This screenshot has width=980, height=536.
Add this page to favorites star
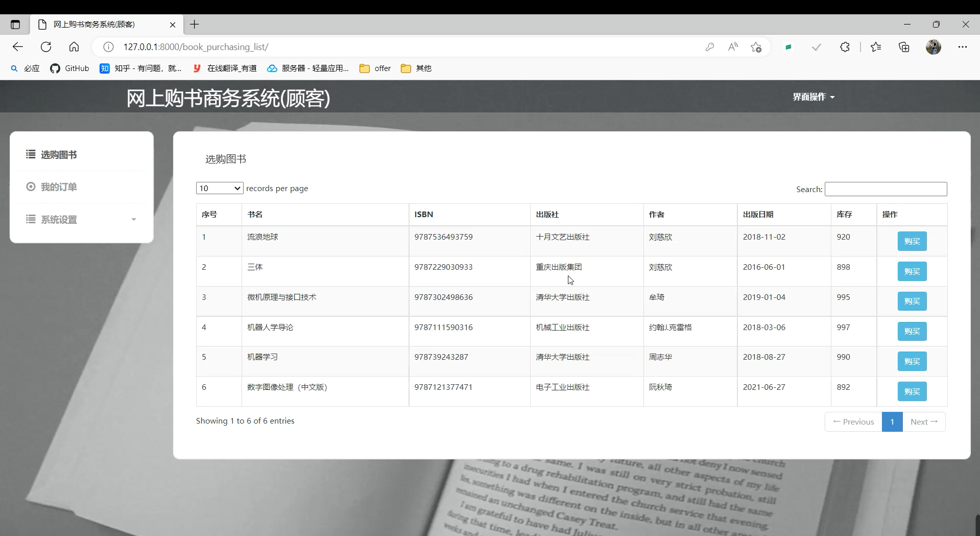756,47
